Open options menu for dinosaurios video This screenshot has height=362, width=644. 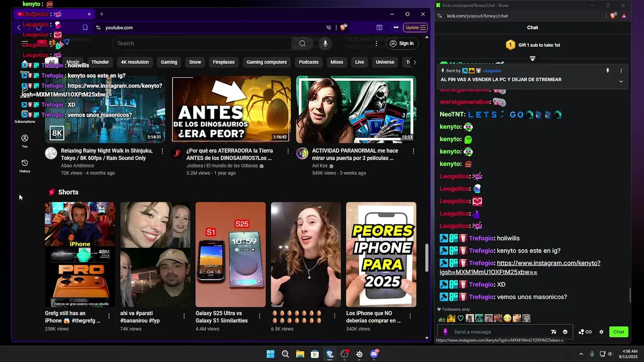coord(288,151)
